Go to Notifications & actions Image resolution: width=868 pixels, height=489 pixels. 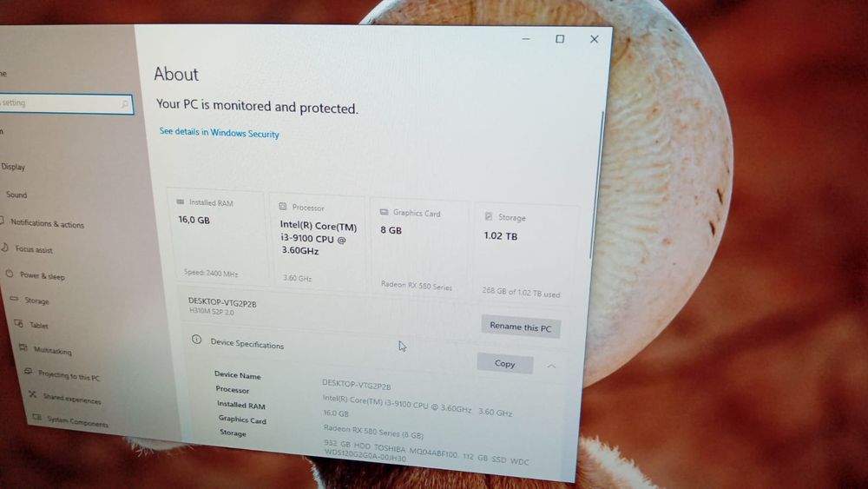coord(47,224)
